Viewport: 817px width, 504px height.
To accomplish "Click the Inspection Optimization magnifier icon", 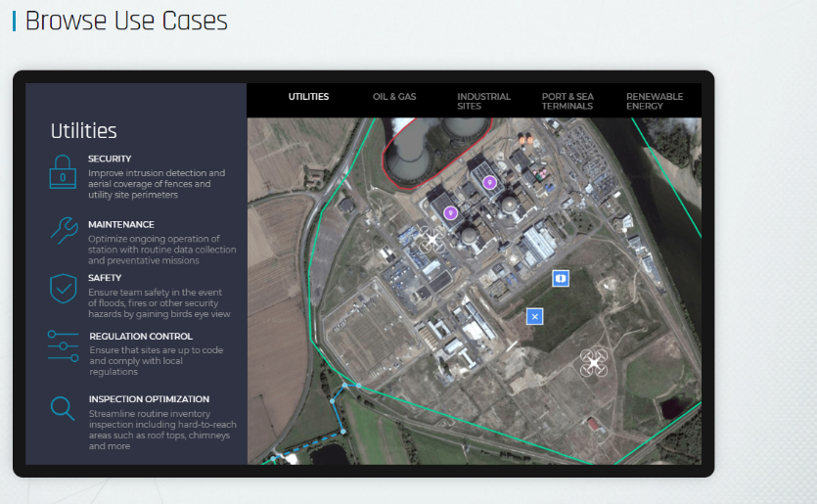I will click(x=63, y=409).
